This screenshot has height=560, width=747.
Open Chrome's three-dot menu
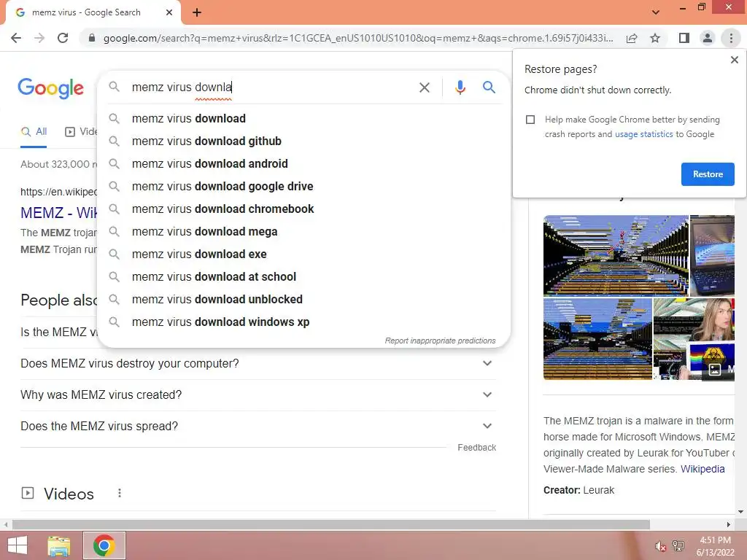click(x=731, y=38)
